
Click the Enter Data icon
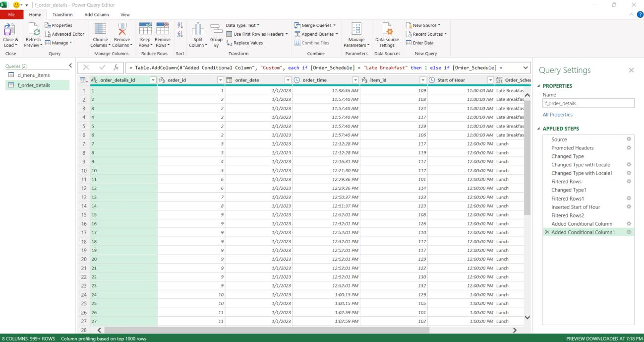(409, 43)
